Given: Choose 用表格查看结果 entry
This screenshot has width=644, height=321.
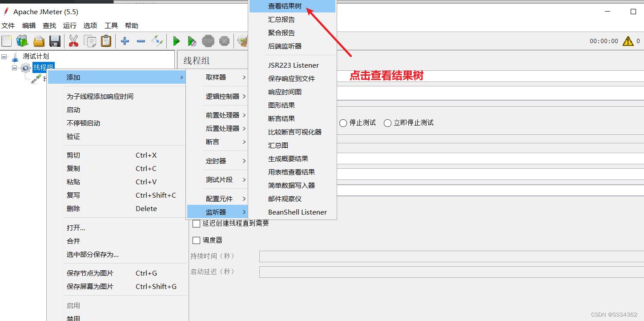Looking at the screenshot, I should pos(292,172).
